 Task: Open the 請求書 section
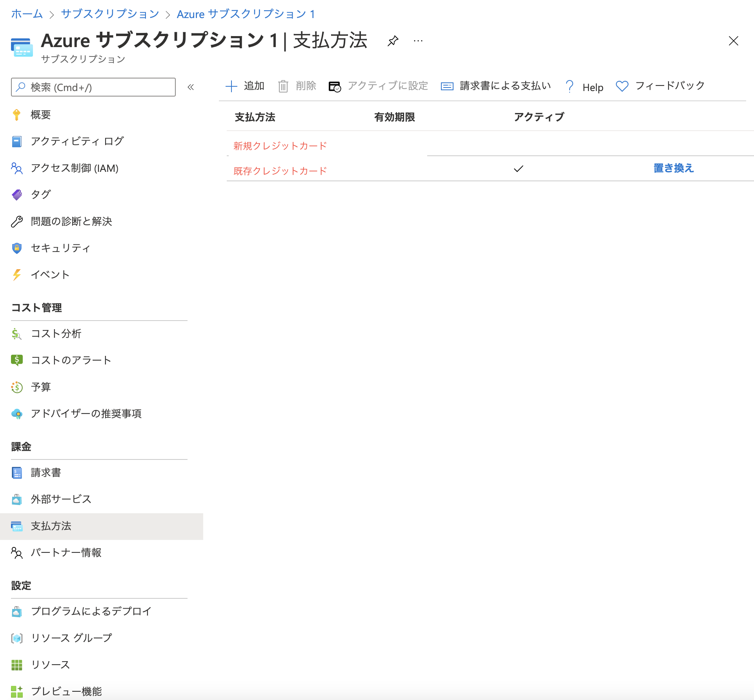[x=46, y=472]
